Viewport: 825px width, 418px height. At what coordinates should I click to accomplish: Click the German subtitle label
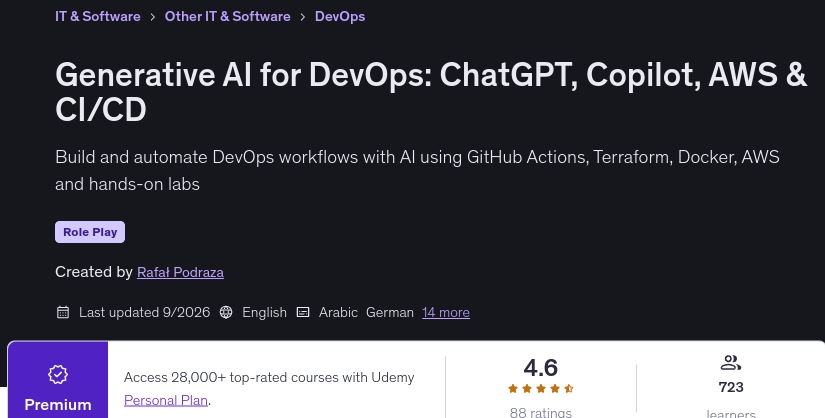tap(390, 312)
